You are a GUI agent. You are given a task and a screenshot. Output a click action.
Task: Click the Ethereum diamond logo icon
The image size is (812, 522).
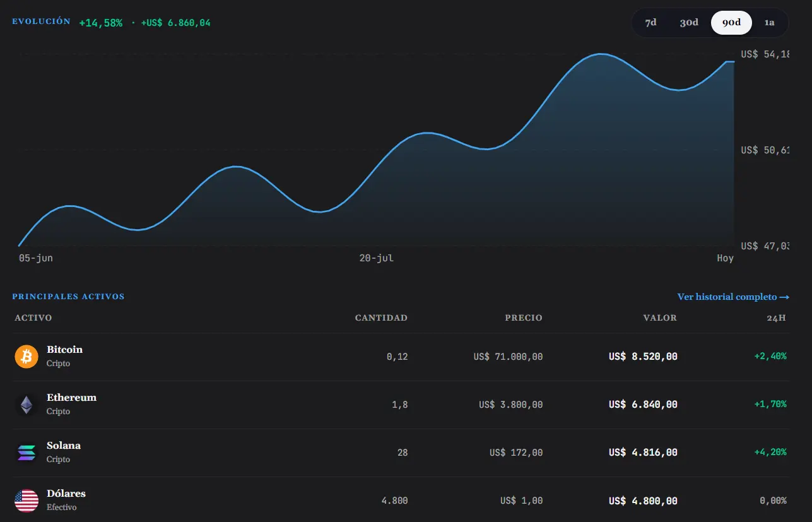tap(26, 405)
